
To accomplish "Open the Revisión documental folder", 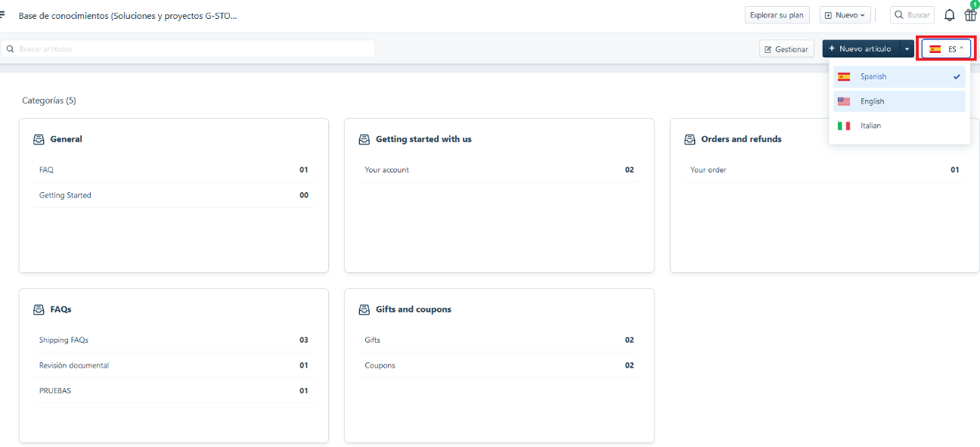I will 74,365.
